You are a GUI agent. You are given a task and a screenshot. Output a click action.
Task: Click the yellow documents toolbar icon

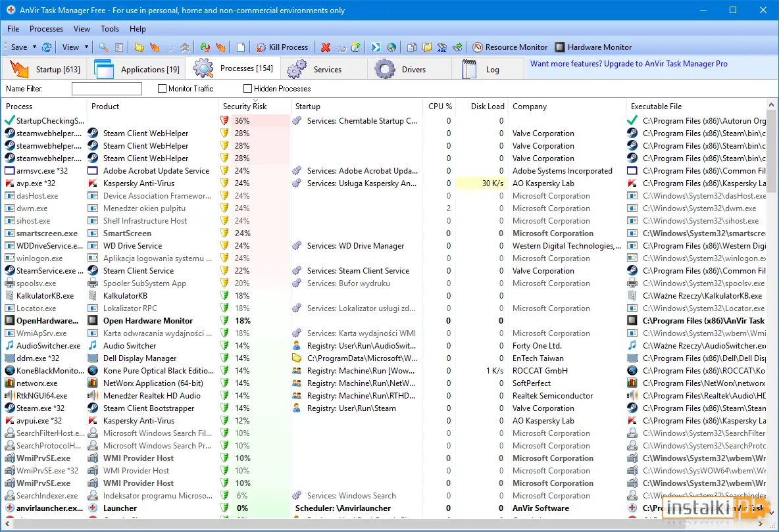(427, 47)
